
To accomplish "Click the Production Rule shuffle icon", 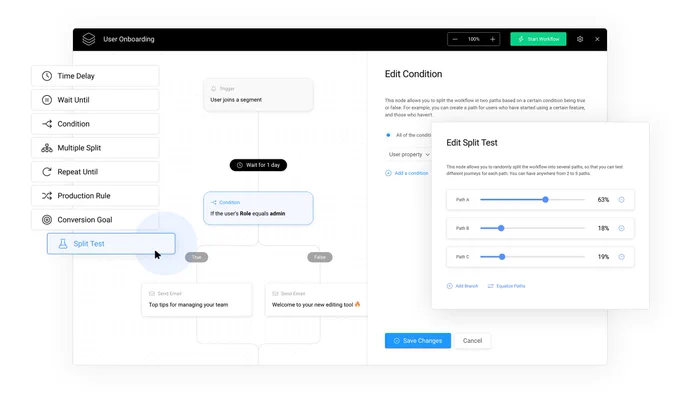I will [47, 196].
